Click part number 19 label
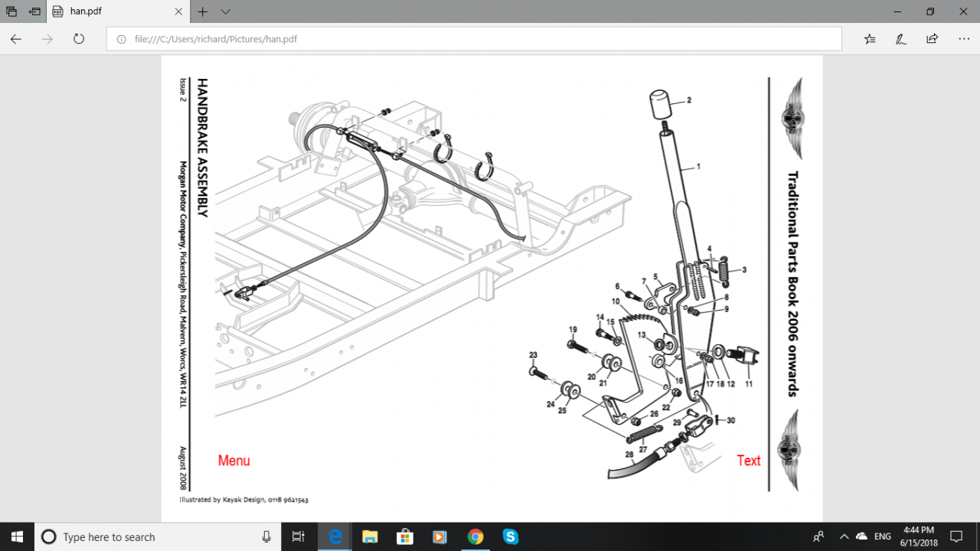This screenshot has height=551, width=980. 572,330
